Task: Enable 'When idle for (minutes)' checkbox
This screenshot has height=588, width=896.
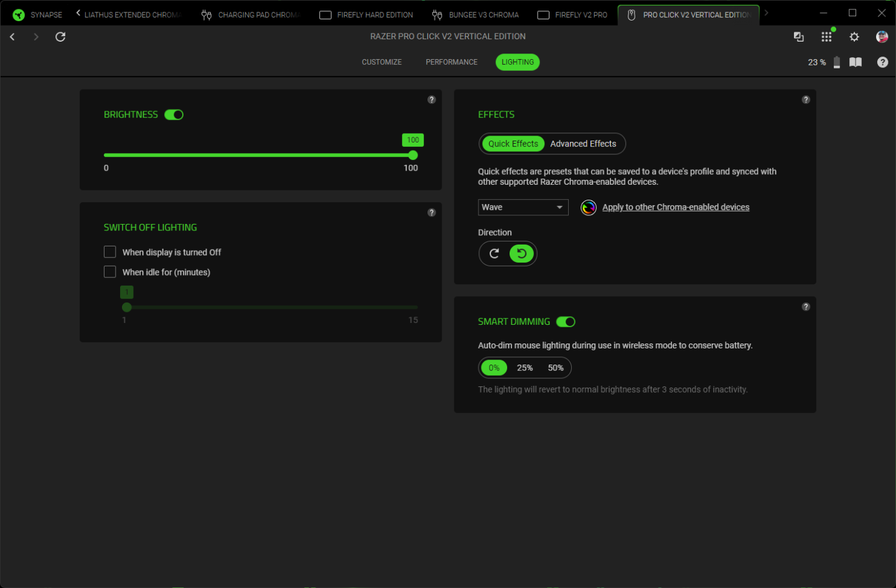Action: (110, 272)
